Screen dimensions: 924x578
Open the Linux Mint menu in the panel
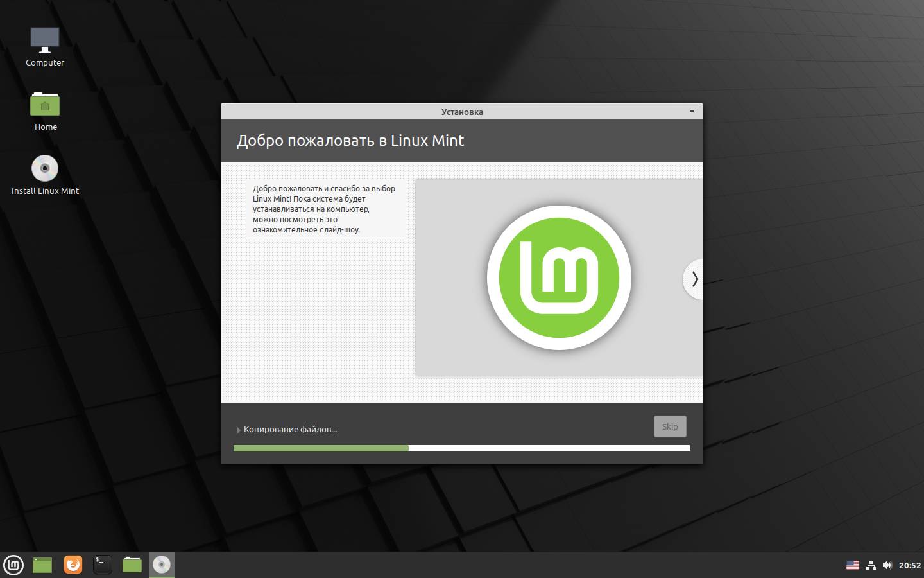[x=13, y=565]
